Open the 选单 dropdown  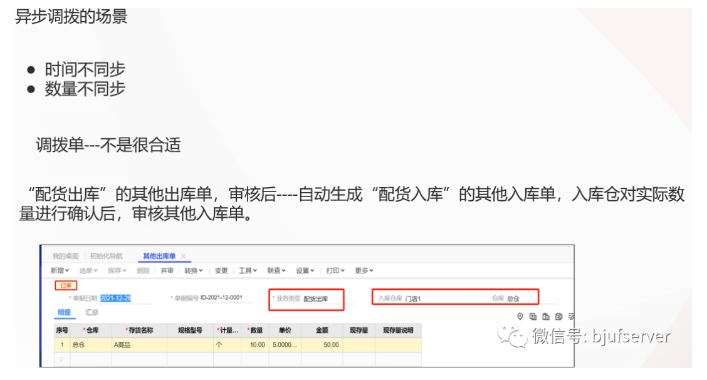88,270
